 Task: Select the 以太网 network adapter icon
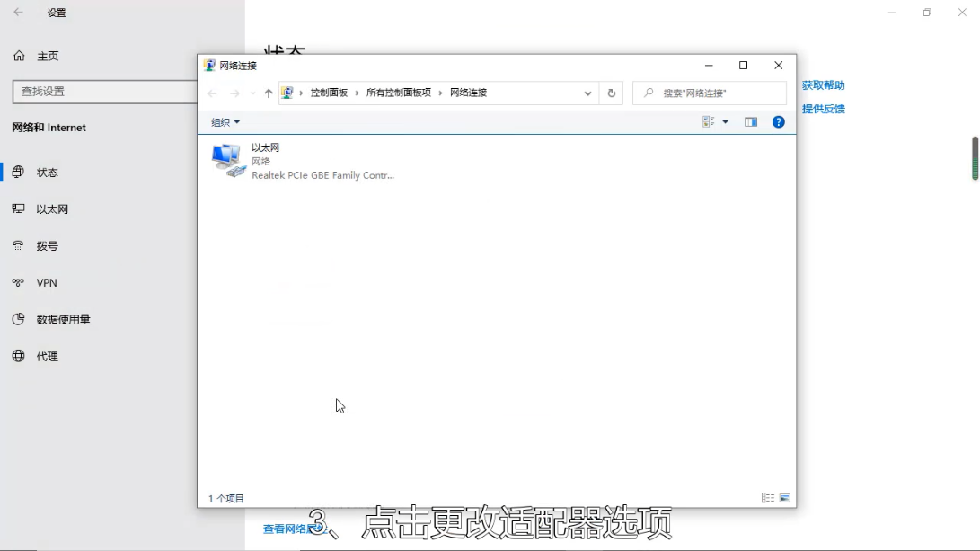click(226, 158)
